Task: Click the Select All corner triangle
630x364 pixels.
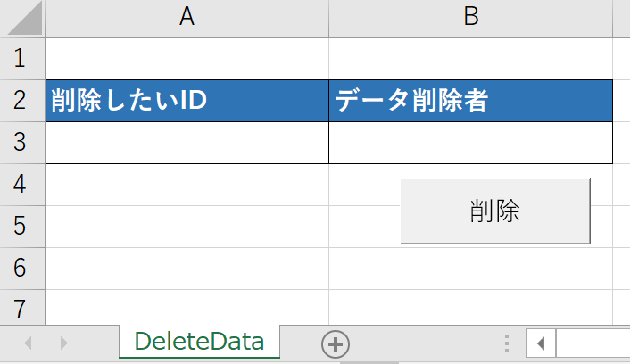Action: pyautogui.click(x=22, y=18)
